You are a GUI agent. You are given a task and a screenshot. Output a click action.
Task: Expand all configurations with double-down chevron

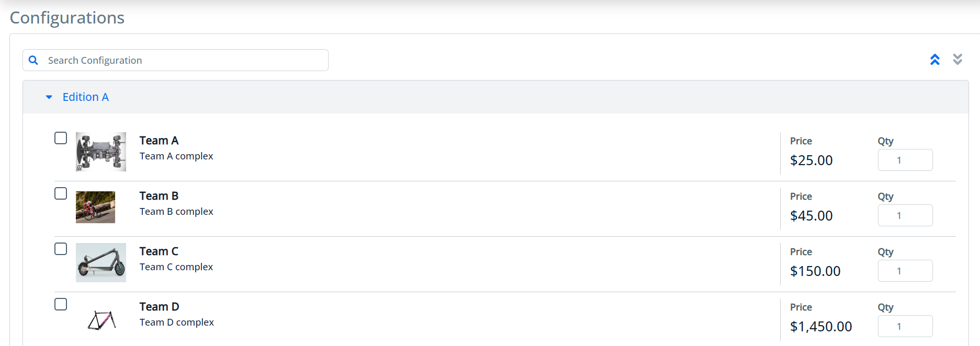point(958,60)
